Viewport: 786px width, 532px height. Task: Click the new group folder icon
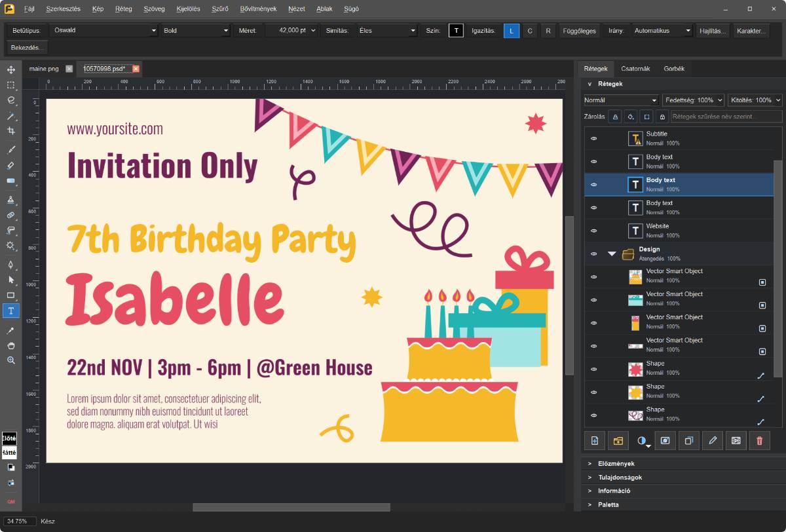coord(618,441)
